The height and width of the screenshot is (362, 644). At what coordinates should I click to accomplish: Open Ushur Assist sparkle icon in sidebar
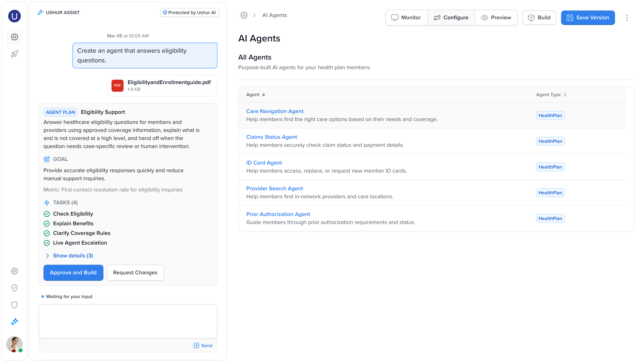(x=14, y=322)
